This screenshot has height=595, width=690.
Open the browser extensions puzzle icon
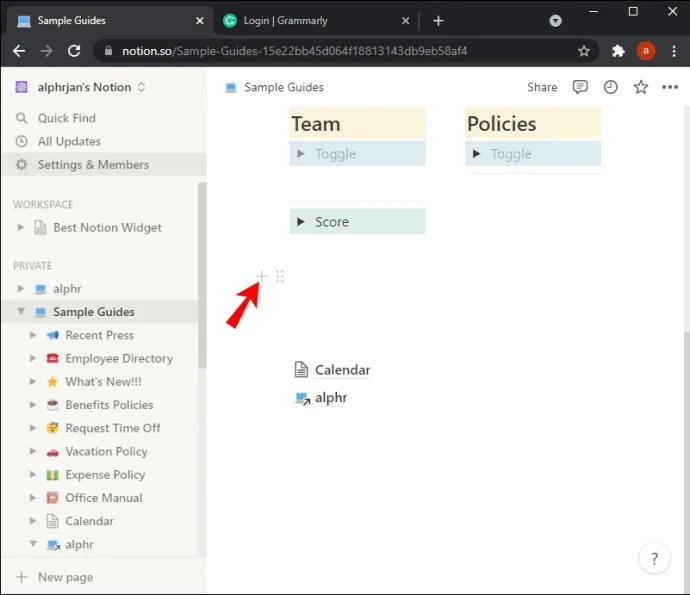click(x=618, y=51)
